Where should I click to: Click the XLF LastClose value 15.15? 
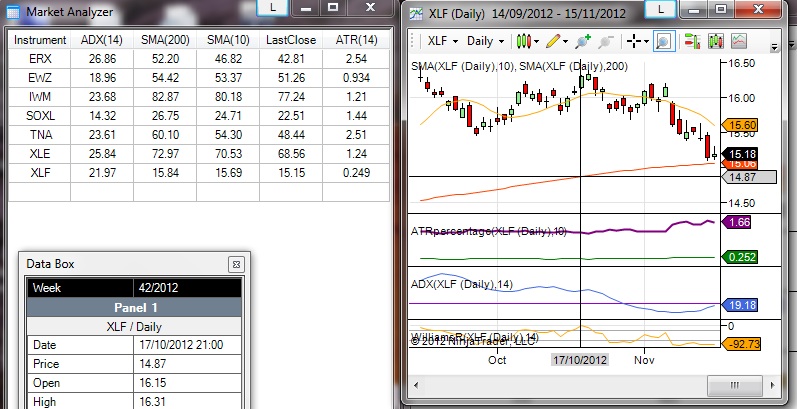(x=291, y=173)
